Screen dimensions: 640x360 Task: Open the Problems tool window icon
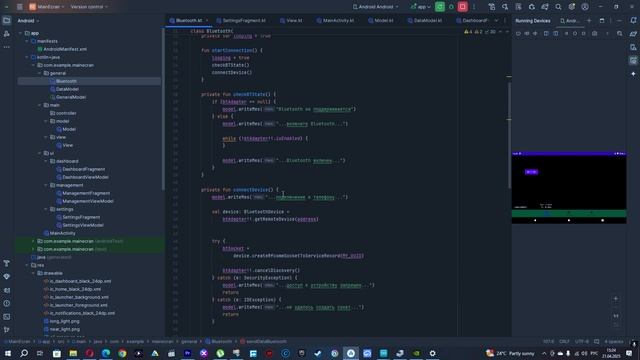(x=7, y=303)
